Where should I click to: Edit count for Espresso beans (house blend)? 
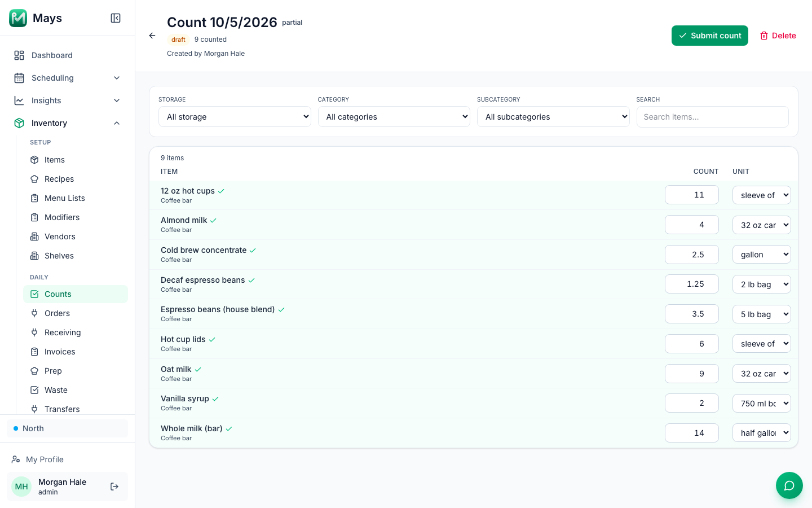click(692, 314)
